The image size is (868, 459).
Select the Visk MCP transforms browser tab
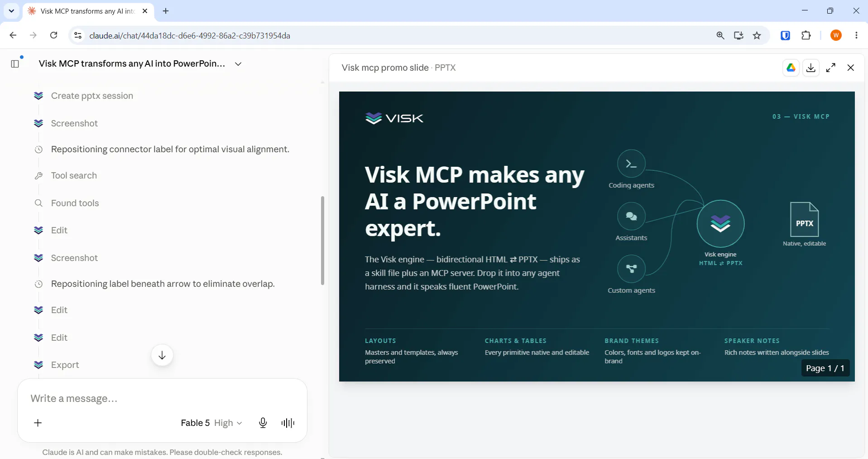click(87, 11)
